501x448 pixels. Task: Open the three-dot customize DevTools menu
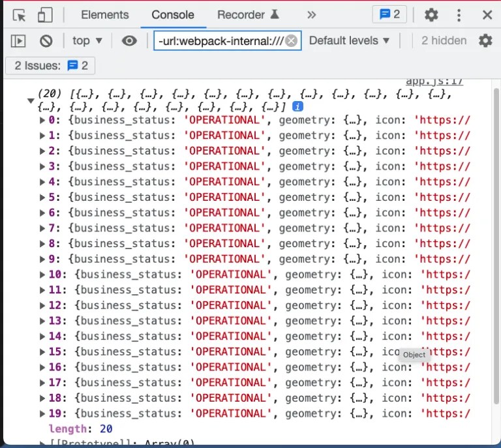(459, 15)
